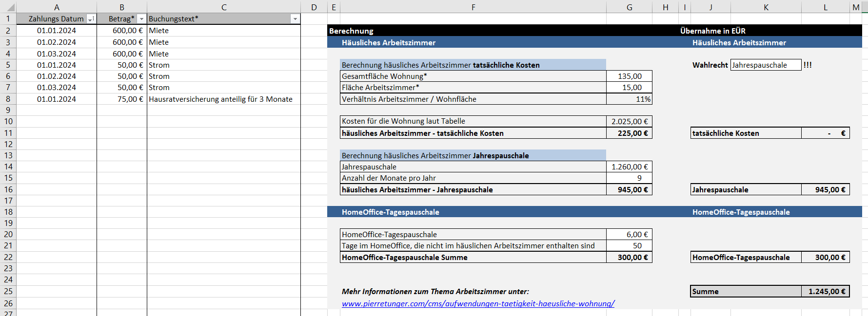
Task: Open the Betrag filter dropdown
Action: point(141,19)
